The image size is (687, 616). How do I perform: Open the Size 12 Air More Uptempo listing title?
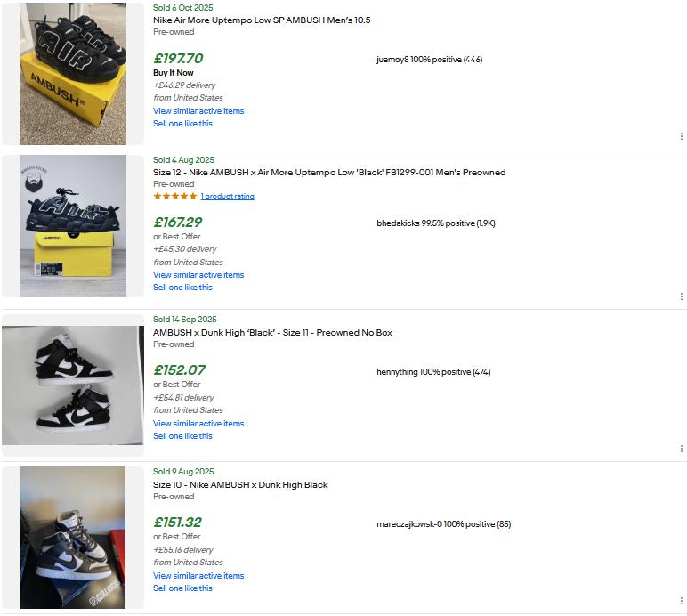click(x=329, y=173)
